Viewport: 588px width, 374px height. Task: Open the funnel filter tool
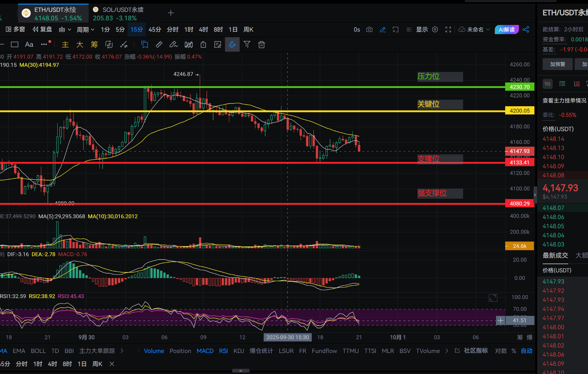[247, 45]
